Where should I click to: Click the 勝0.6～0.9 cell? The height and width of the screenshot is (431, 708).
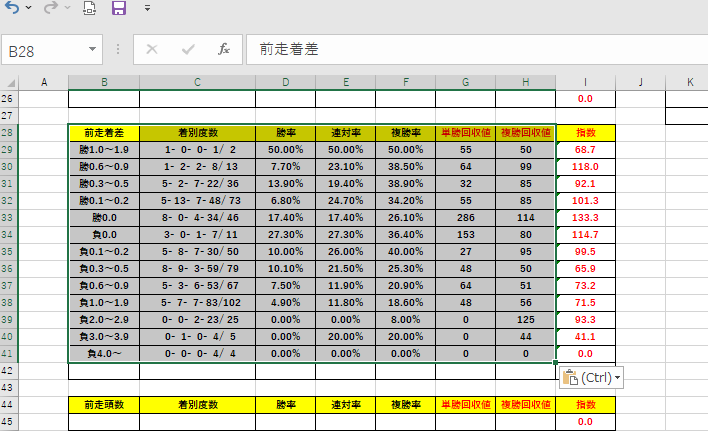point(104,167)
